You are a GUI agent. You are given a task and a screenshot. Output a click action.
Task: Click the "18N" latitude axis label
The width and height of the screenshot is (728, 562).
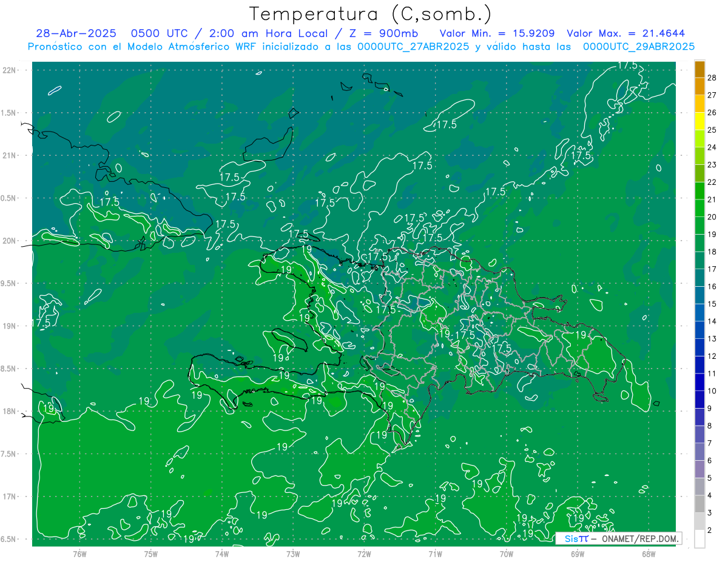(x=10, y=411)
